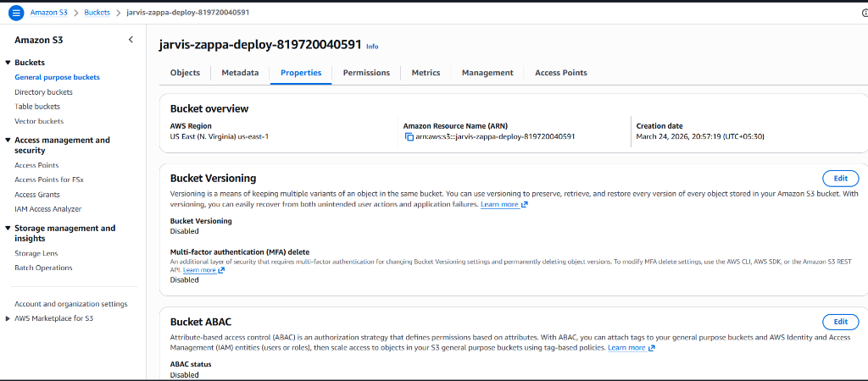Click bucket name in the breadcrumb
The height and width of the screenshot is (381, 868).
[x=187, y=13]
